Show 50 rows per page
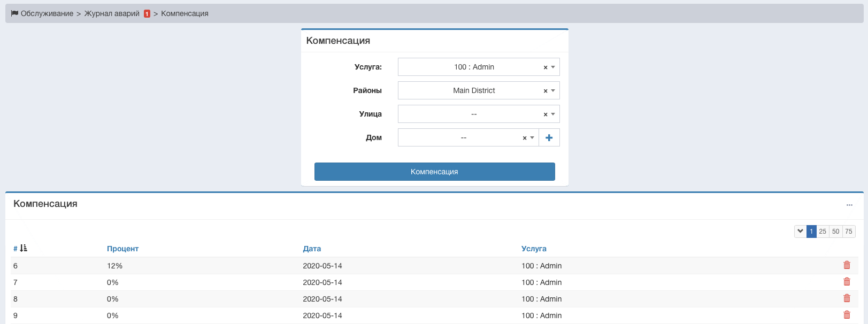 pyautogui.click(x=835, y=232)
